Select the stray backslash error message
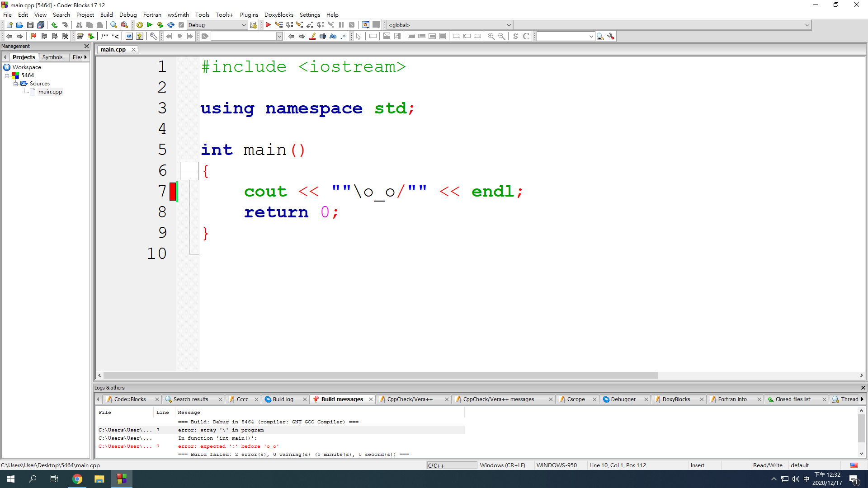 point(221,430)
